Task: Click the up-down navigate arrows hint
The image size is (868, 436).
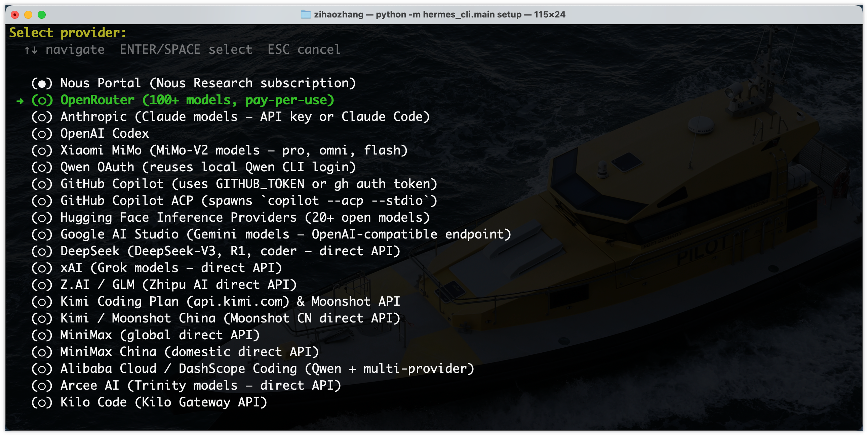Action: (x=31, y=50)
